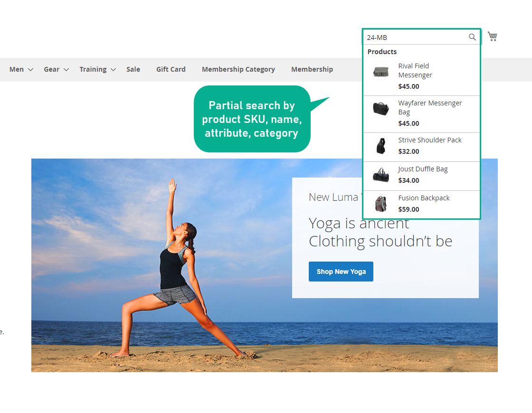Open the Membership menu item
Image resolution: width=532 pixels, height=413 pixels.
click(312, 69)
